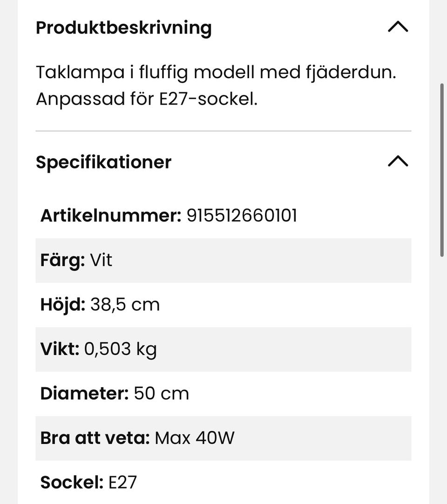
Task: Select the Max 40W value
Action: pos(195,438)
